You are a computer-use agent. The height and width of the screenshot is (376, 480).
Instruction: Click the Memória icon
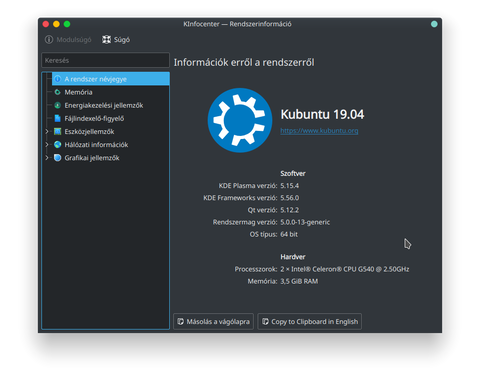pos(58,92)
